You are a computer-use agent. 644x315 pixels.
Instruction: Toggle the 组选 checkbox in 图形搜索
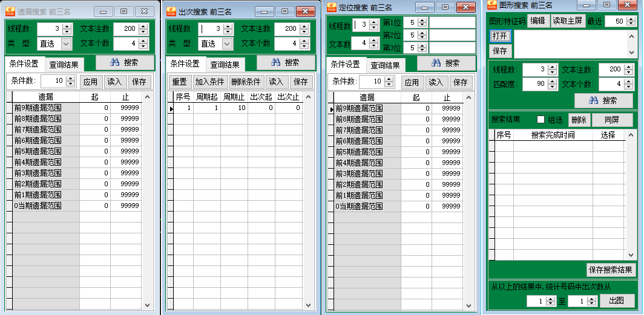[x=541, y=120]
